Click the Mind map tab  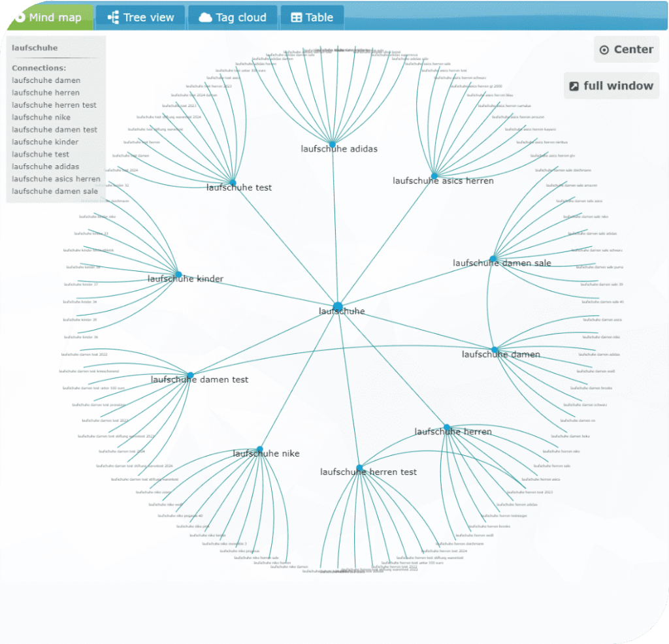(47, 18)
